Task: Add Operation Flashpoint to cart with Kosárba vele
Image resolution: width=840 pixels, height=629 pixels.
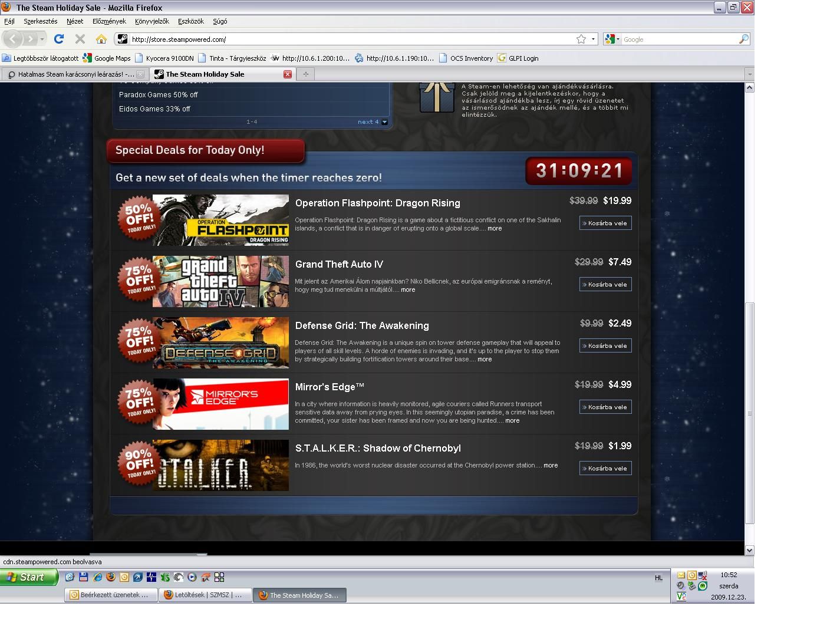Action: coord(605,223)
